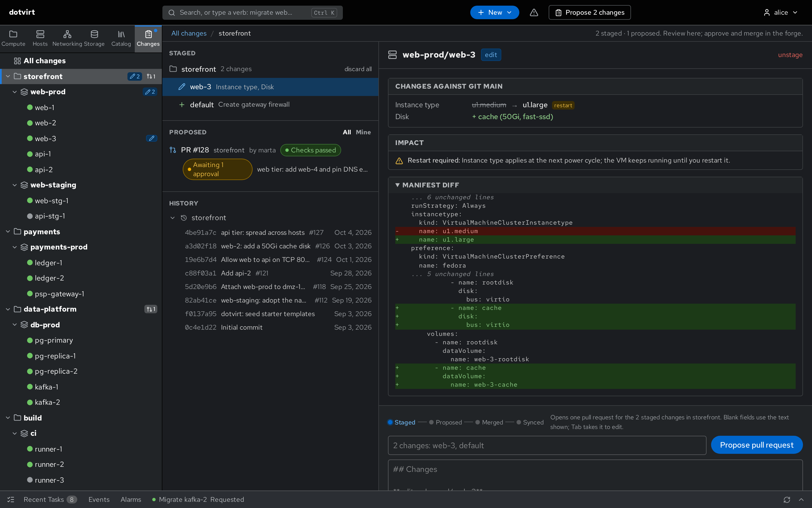Open Recent Tasks in the status bar
Image resolution: width=812 pixels, height=508 pixels.
(50, 500)
